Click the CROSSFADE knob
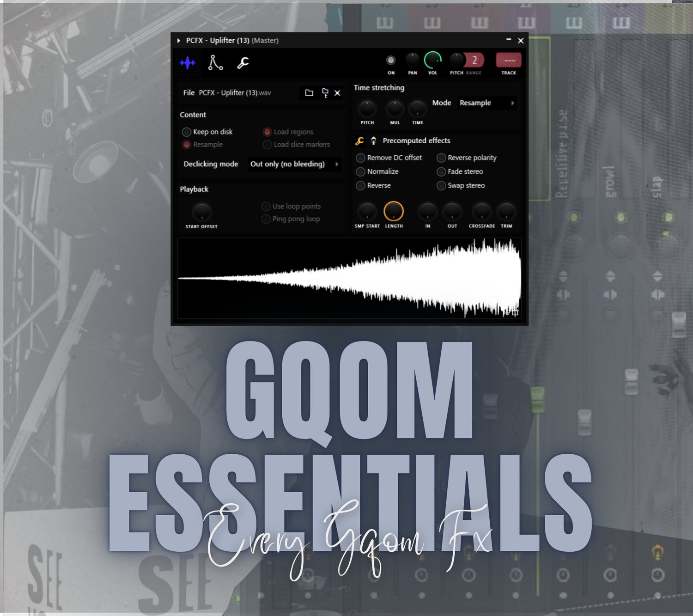Screen dimensions: 693x616 coord(481,211)
